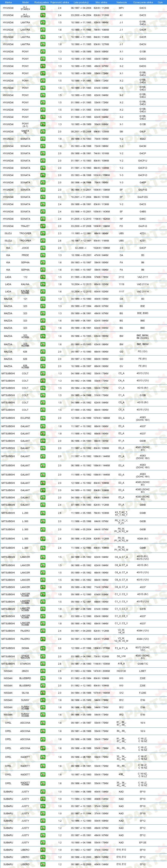
Task: Click fuel icon in Sonata G4CM row
Action: tap(43, 146)
